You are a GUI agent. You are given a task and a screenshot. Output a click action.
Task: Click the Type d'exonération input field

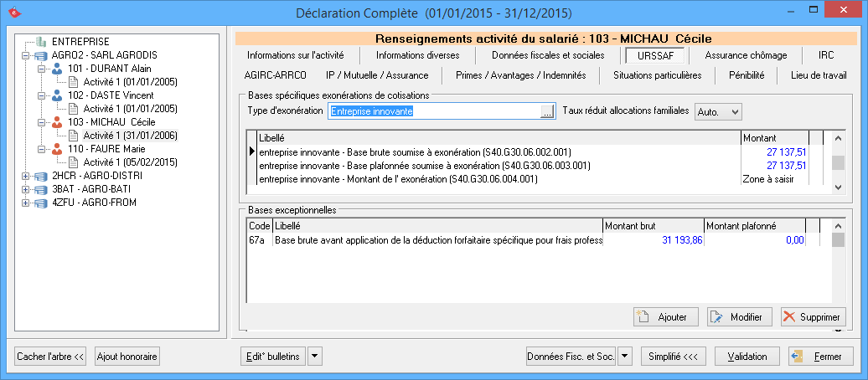pos(433,111)
